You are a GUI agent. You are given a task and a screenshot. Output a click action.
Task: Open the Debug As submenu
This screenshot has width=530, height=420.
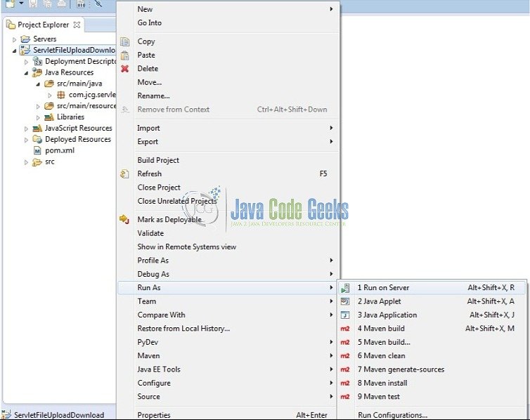(x=228, y=274)
